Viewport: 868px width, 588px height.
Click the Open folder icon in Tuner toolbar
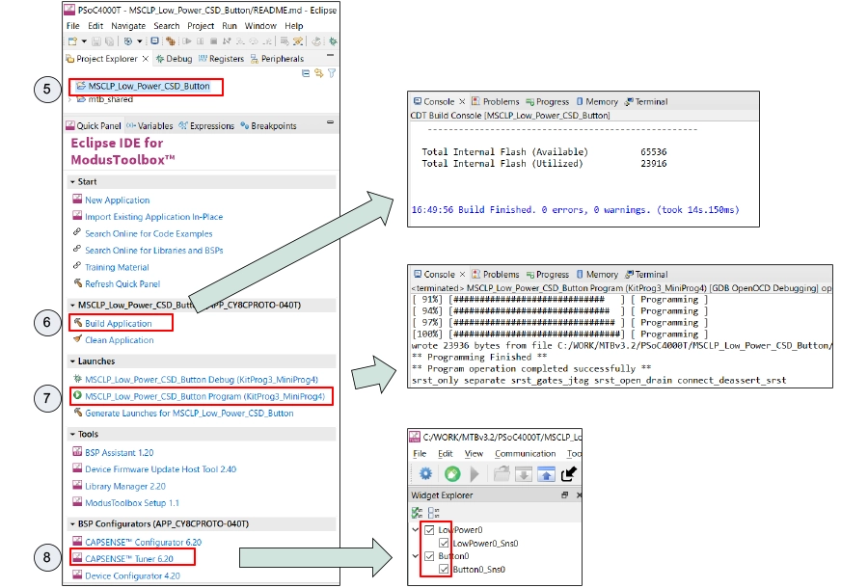pos(502,474)
